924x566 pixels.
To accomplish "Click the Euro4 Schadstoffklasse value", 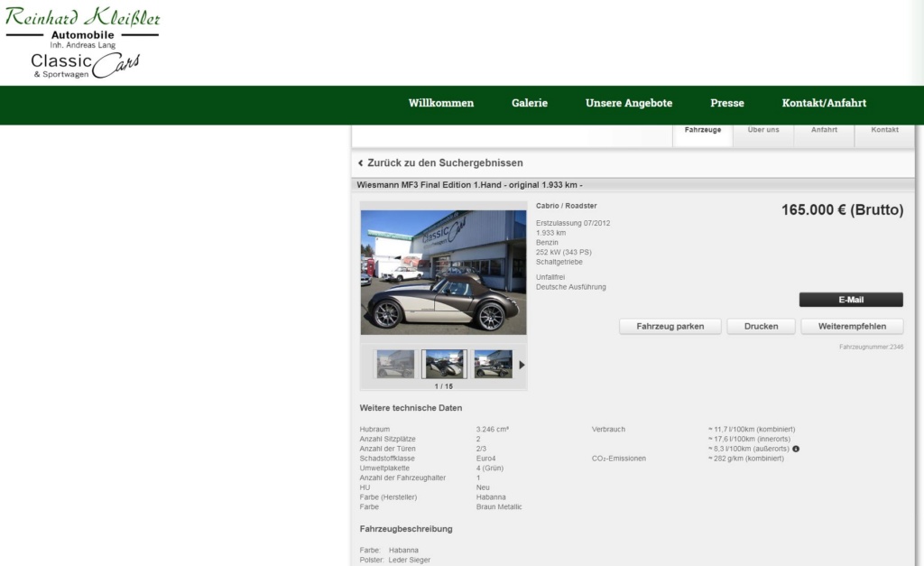I will 485,458.
